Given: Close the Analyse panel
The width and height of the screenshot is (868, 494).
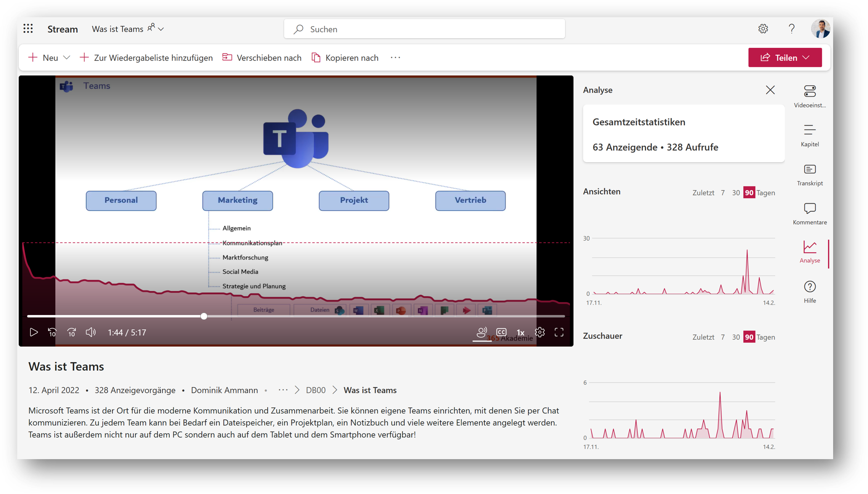Looking at the screenshot, I should [770, 90].
